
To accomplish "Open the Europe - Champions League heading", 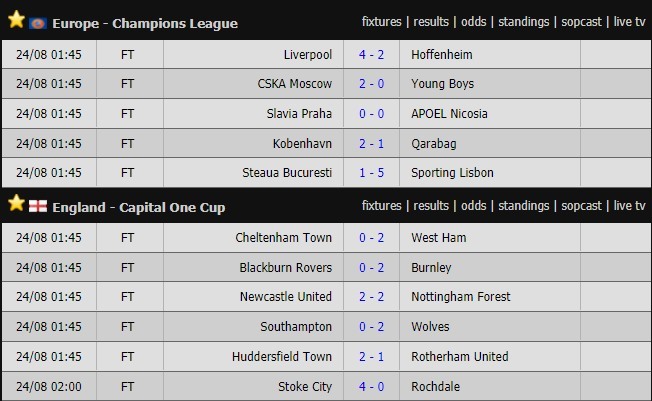I will pos(144,23).
